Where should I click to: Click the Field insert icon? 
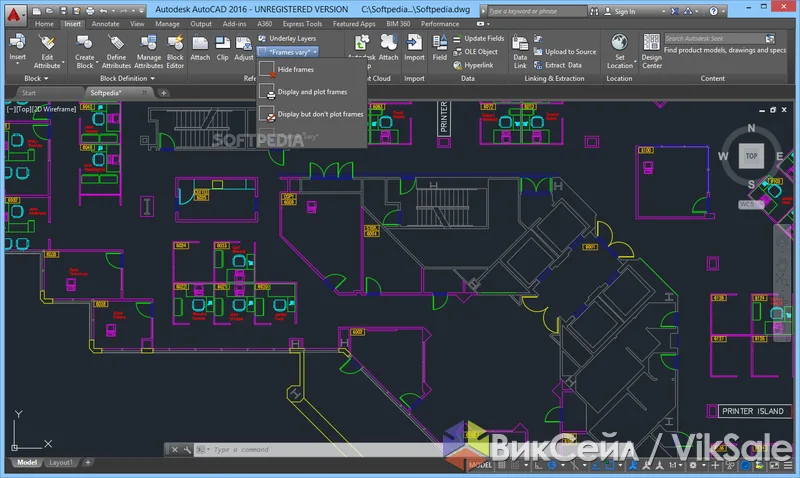pos(439,42)
